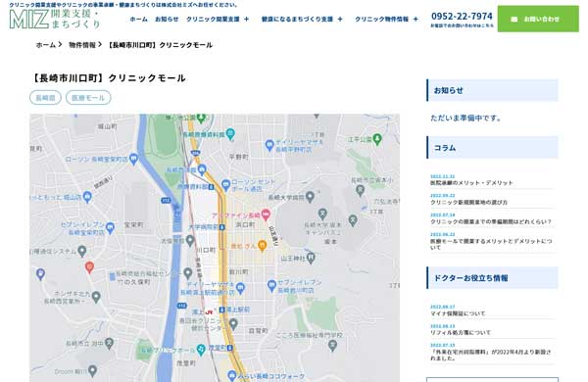Click the 江平公園 green park pin
The width and height of the screenshot is (588, 382).
coord(377,139)
